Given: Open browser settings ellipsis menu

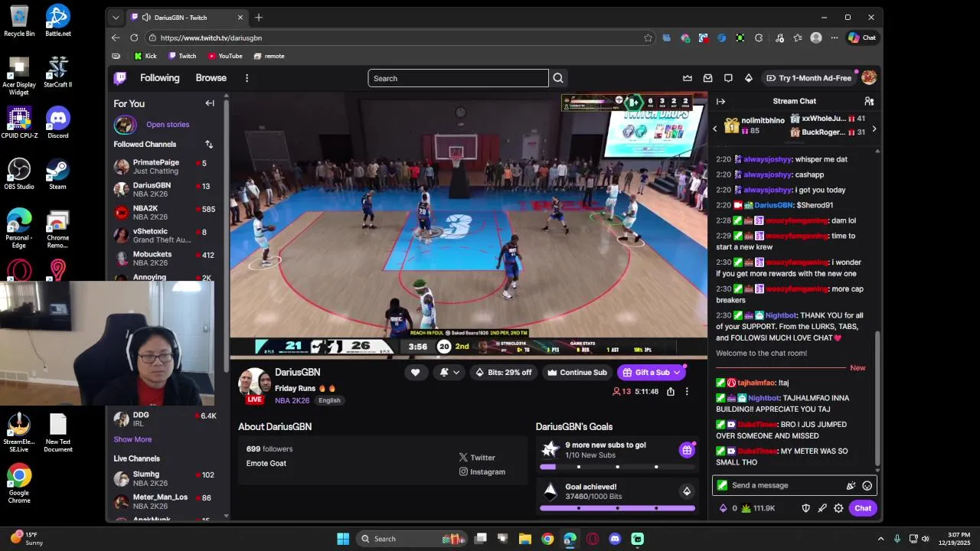Looking at the screenshot, I should click(x=835, y=37).
